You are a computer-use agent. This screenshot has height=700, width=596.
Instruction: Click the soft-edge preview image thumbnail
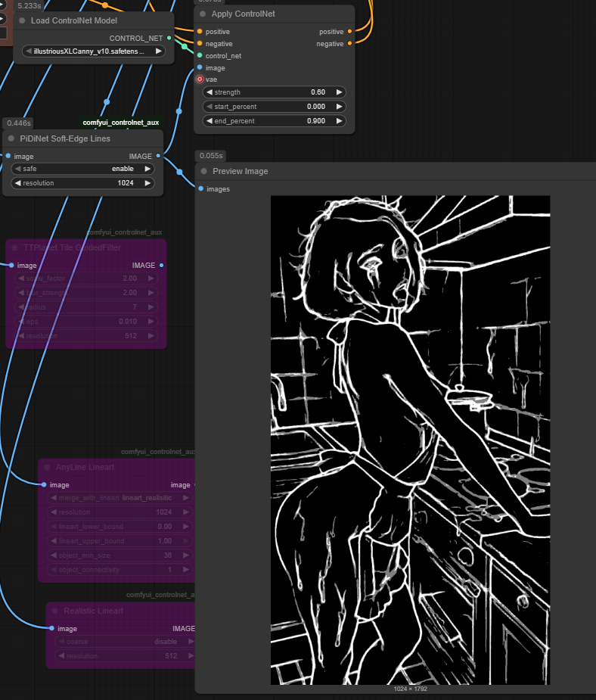410,440
